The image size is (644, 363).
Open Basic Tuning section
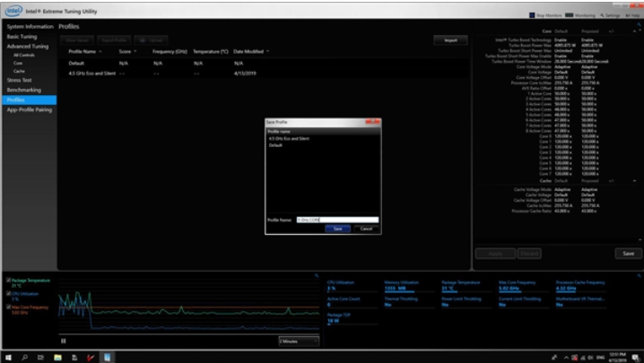point(22,37)
